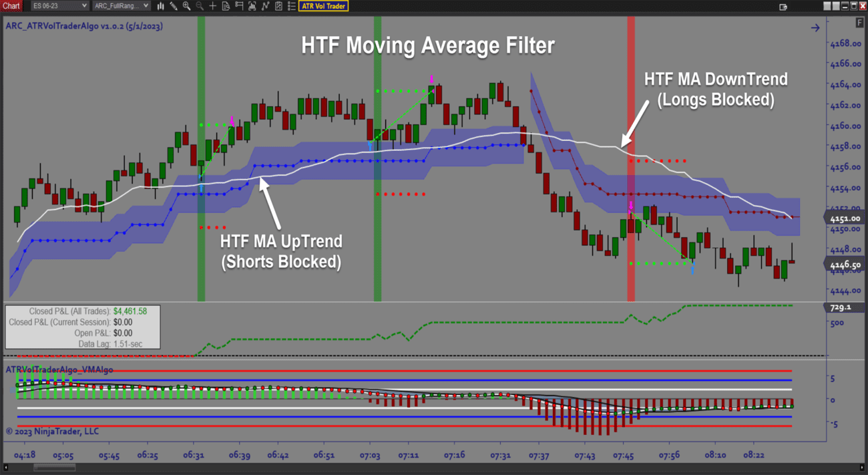Click the blue arrow to return to latest bar

pyautogui.click(x=815, y=28)
